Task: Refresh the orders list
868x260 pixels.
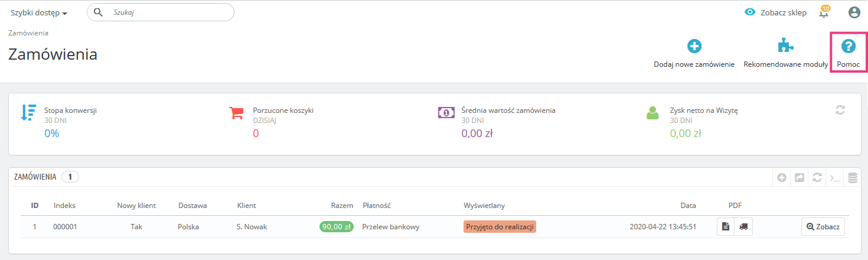Action: point(817,177)
